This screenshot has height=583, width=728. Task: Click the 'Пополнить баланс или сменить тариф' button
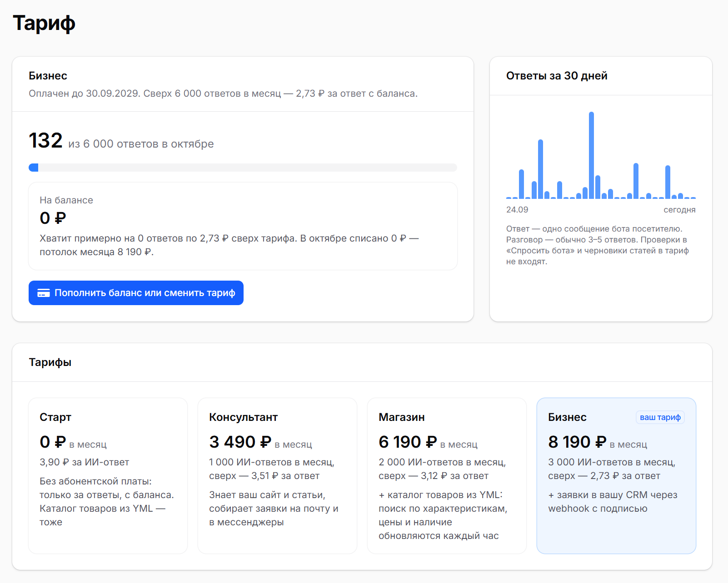[136, 293]
